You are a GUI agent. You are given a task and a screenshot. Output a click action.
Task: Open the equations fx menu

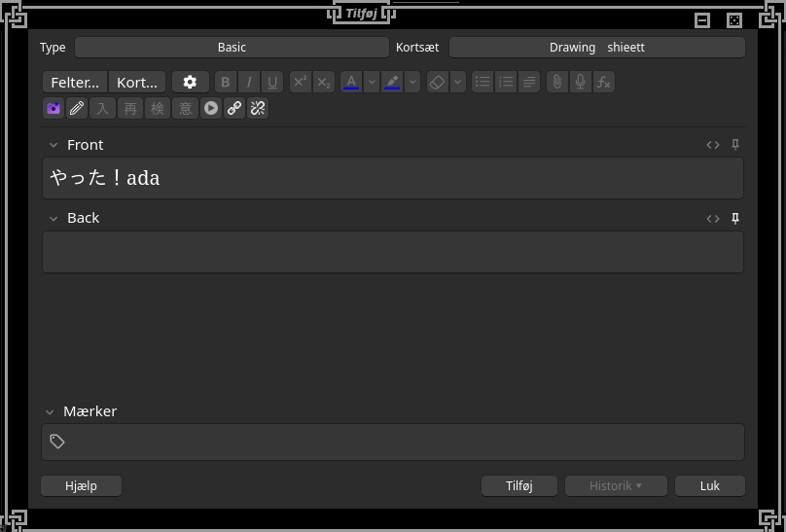click(603, 82)
